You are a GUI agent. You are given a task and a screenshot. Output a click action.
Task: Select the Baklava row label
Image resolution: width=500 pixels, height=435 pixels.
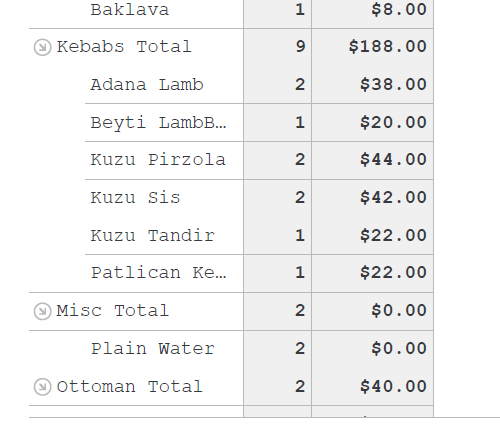(x=130, y=9)
